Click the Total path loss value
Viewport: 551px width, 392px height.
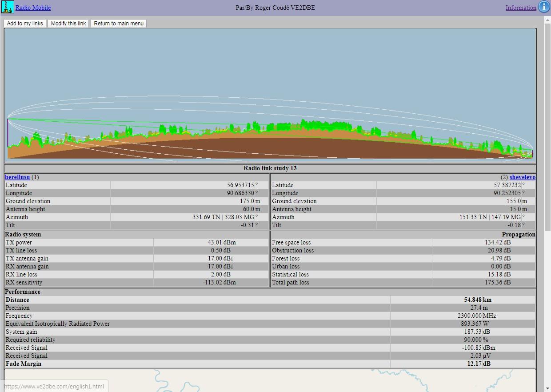click(x=493, y=282)
